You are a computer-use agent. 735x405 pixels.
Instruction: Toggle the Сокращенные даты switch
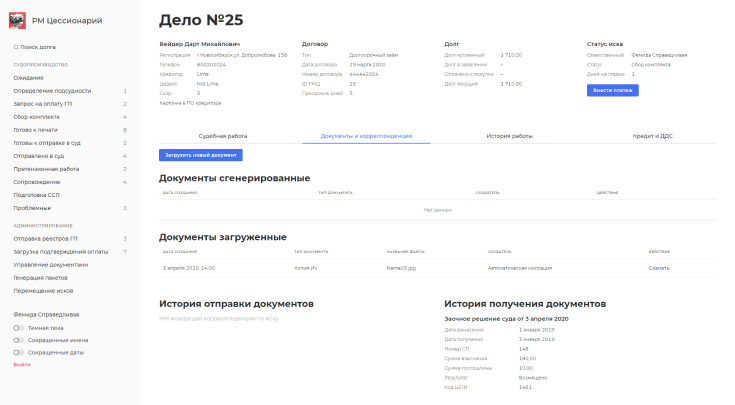pyautogui.click(x=18, y=353)
